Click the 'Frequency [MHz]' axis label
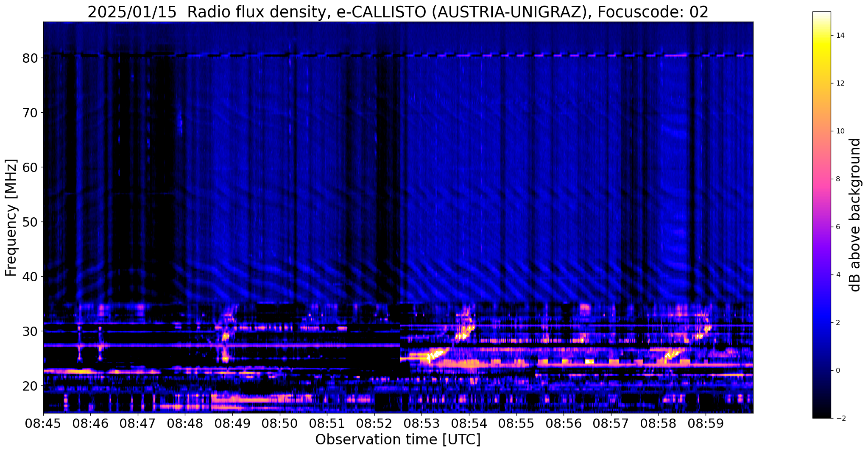 (11, 217)
